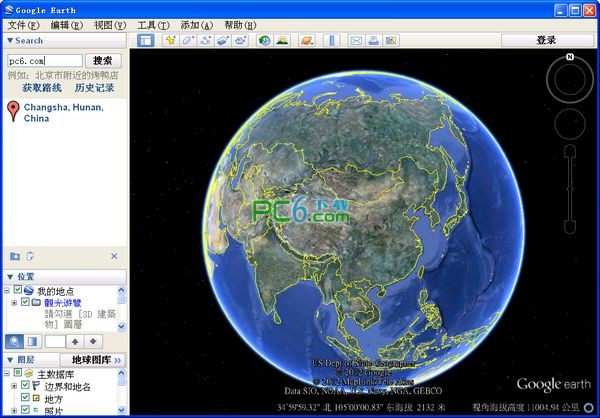Show the ruler measuring tool
This screenshot has height=418, width=600.
click(332, 40)
